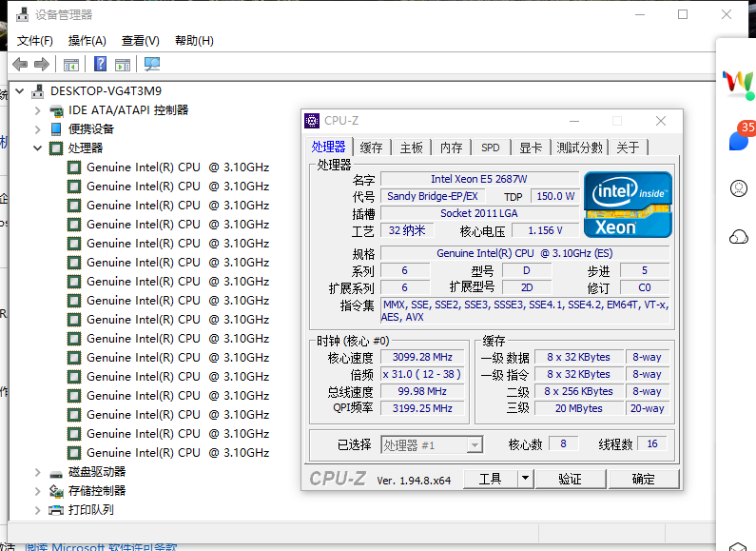Click the 验证 button in CPU-Z

coord(570,479)
